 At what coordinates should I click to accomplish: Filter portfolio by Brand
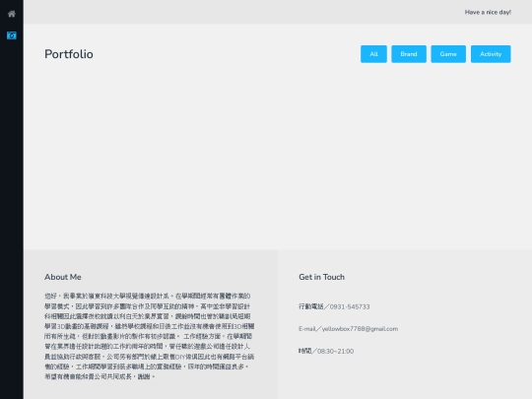(409, 54)
